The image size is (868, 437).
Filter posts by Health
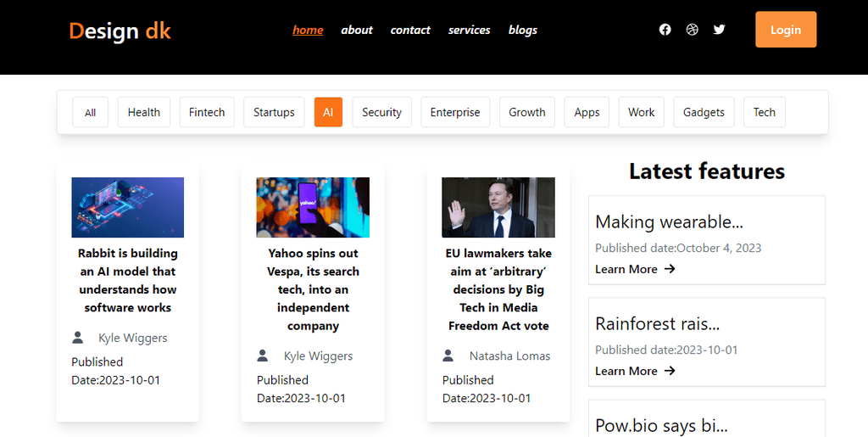click(x=144, y=113)
